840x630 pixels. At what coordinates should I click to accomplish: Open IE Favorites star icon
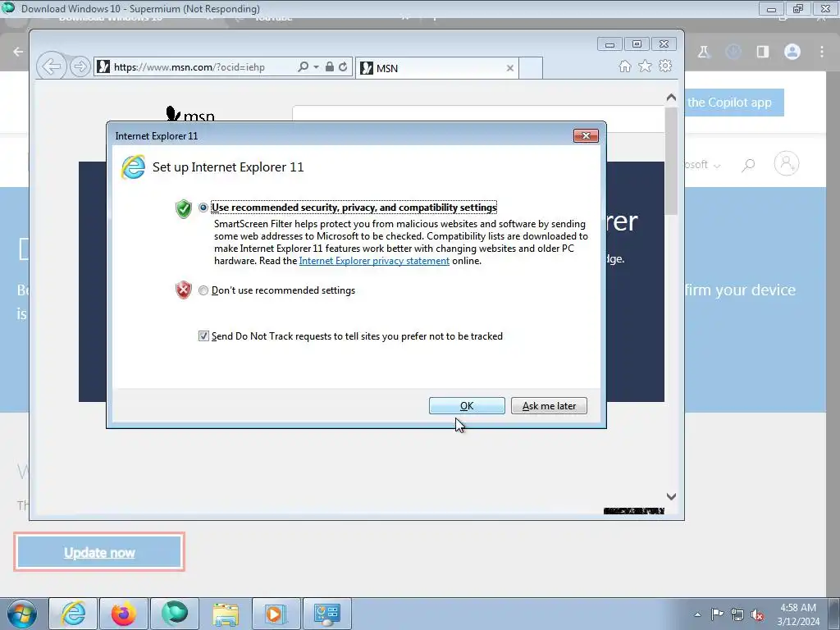[x=645, y=66]
